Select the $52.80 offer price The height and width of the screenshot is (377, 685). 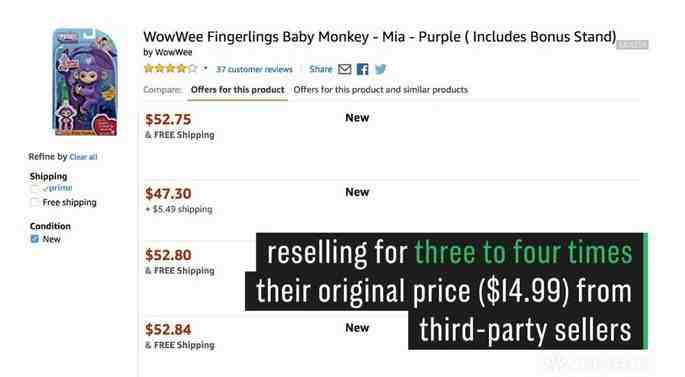[168, 255]
